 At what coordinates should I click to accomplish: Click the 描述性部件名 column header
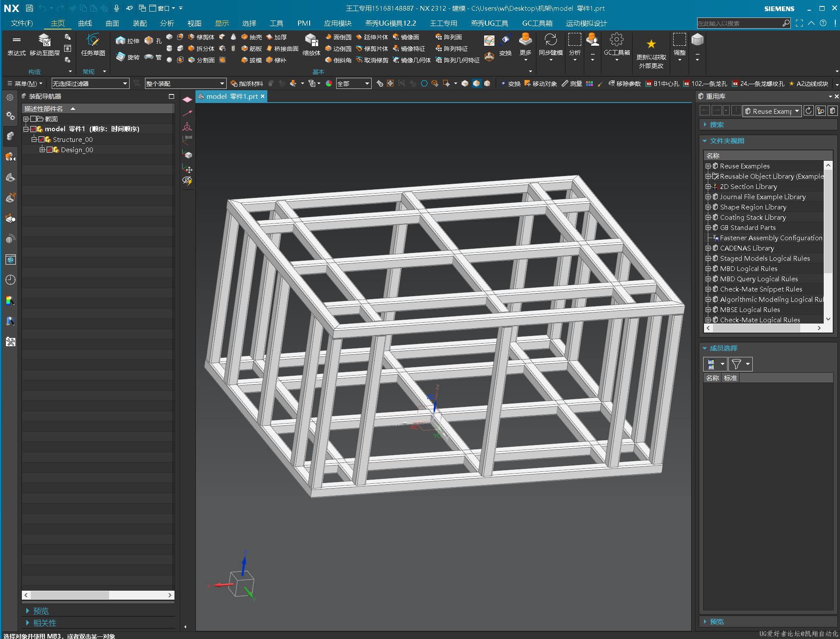pyautogui.click(x=98, y=109)
